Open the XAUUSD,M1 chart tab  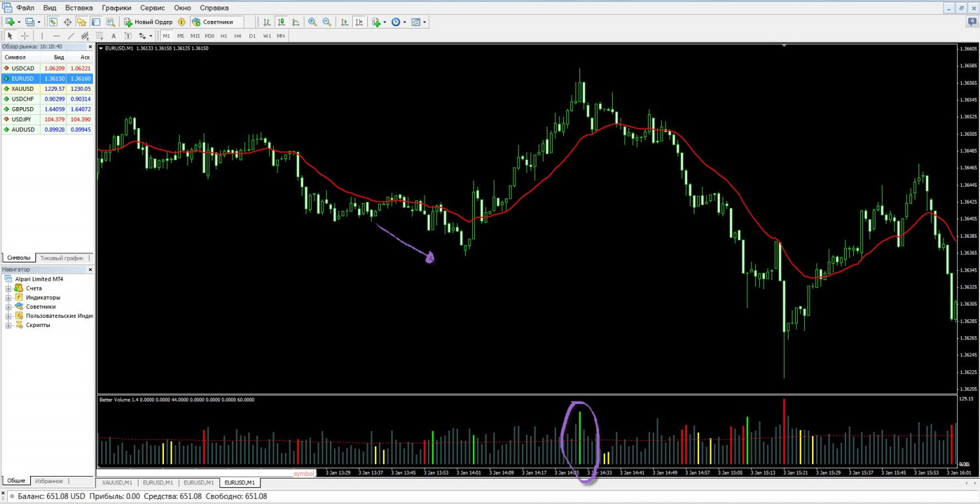point(117,482)
